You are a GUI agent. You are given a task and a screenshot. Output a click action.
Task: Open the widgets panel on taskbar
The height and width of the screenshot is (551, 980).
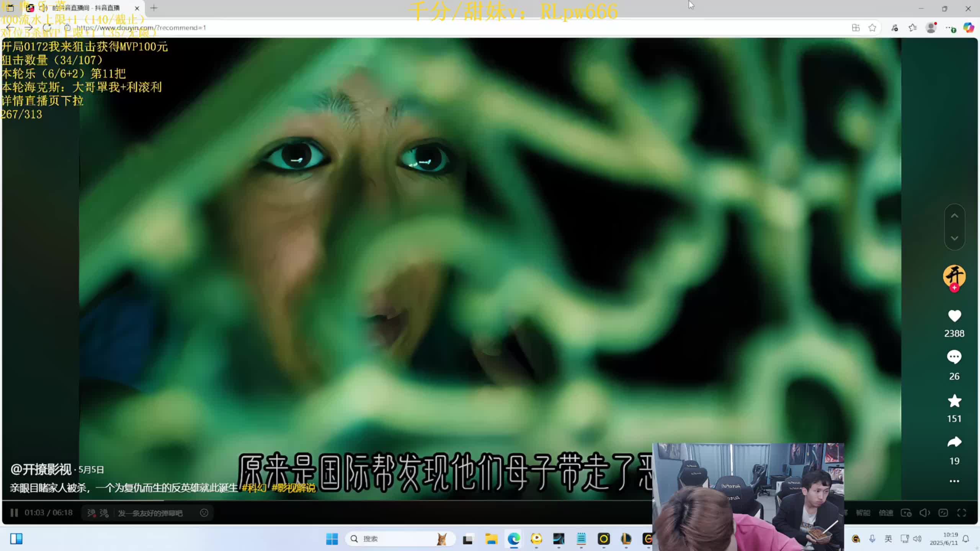16,539
